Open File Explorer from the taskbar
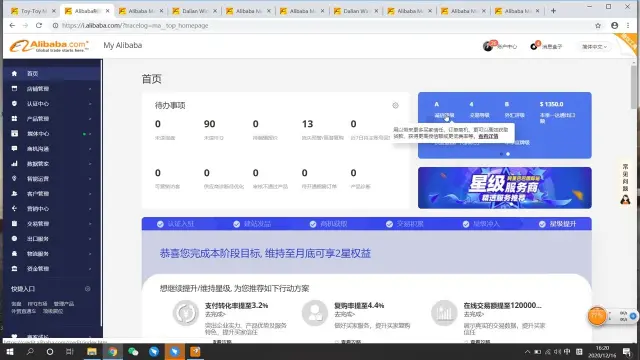 coord(91,351)
